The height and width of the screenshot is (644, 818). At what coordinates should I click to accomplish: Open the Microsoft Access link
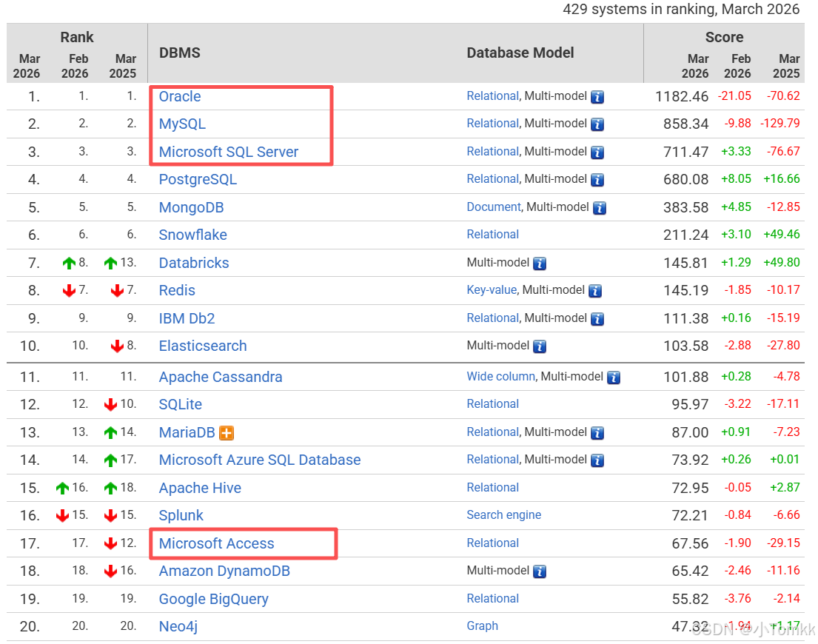[x=216, y=543]
